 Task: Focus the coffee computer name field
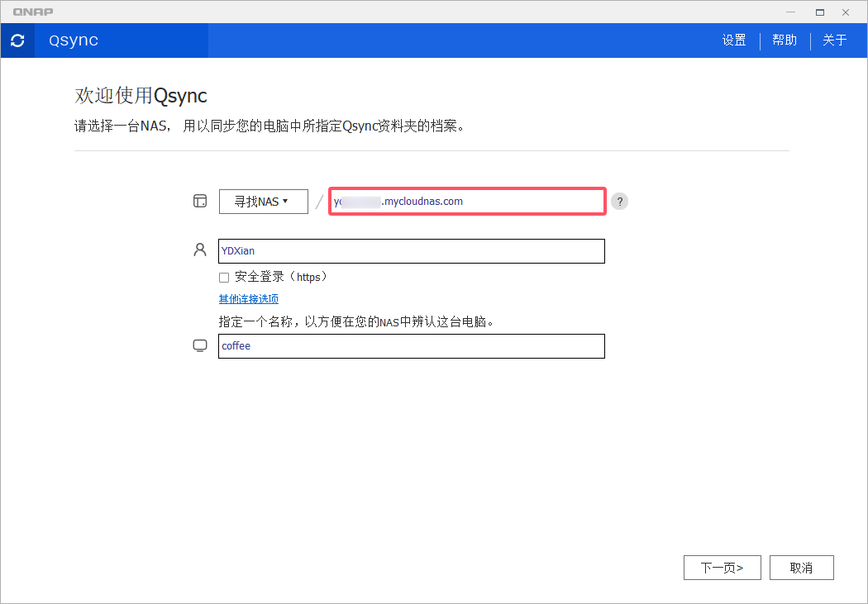(x=412, y=346)
